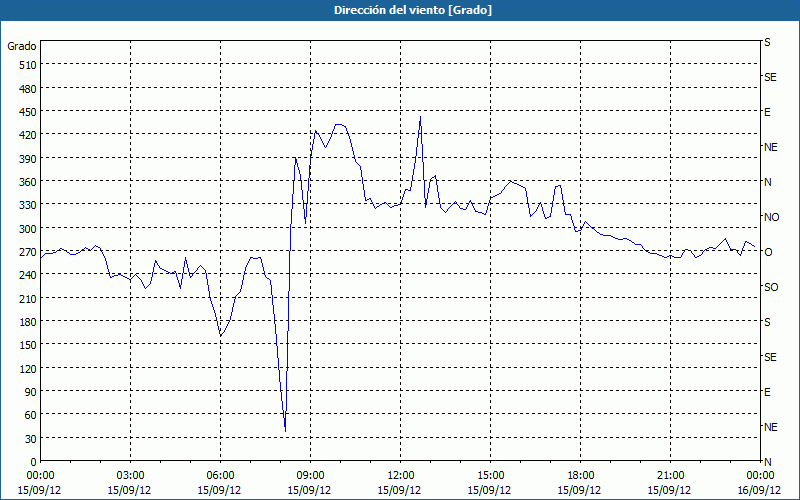
Task: Select the 15/09/12 date under 21:00
Action: 670,490
